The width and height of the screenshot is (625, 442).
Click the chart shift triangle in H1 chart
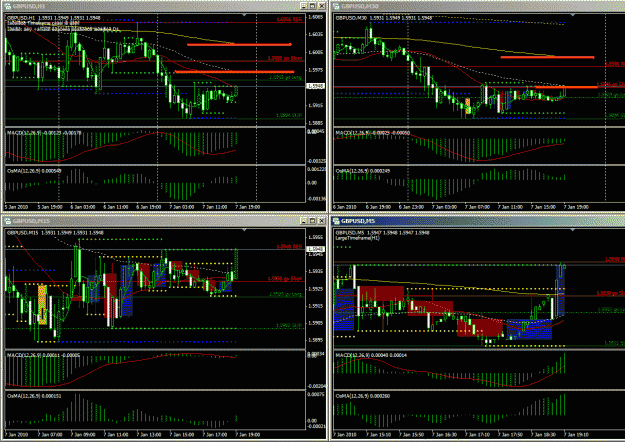[x=244, y=15]
